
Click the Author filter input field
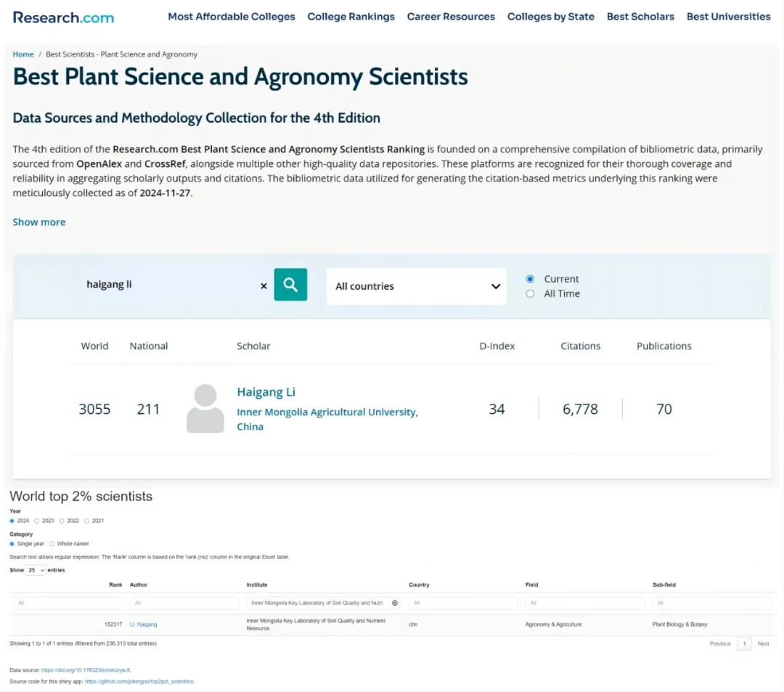click(184, 603)
